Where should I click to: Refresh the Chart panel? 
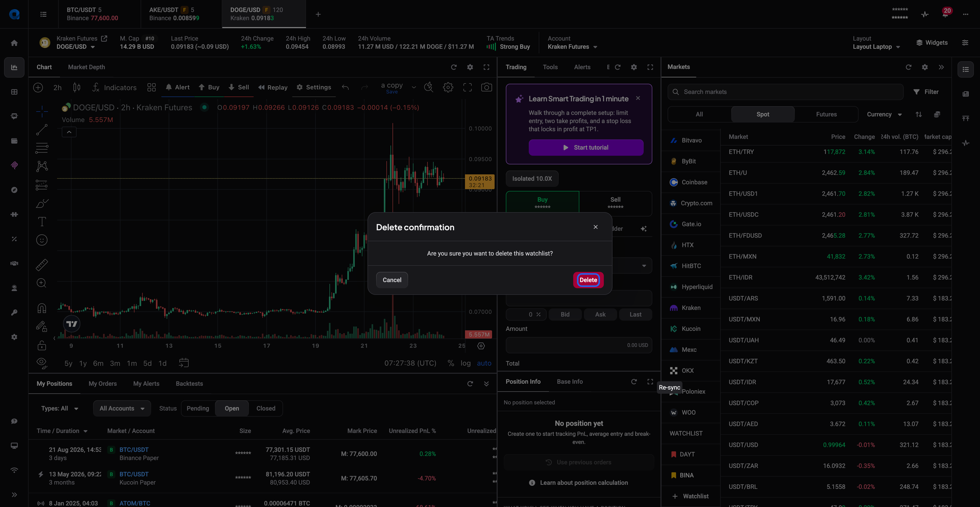454,67
